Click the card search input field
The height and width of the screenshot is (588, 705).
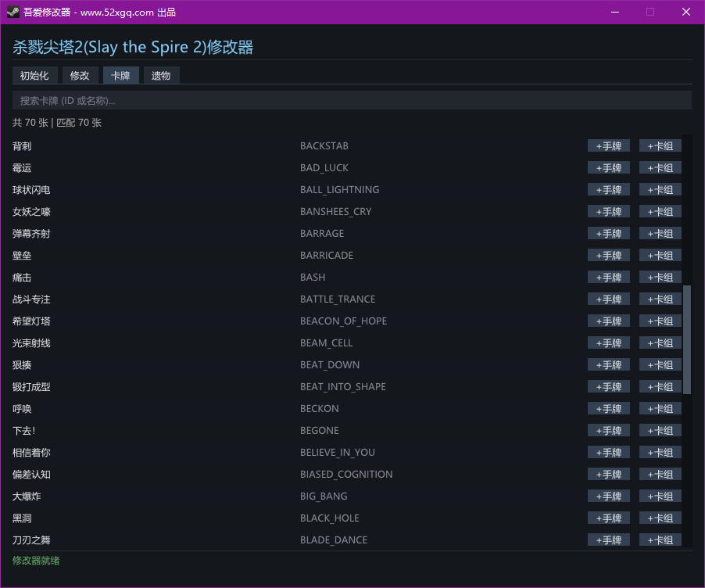click(x=352, y=100)
